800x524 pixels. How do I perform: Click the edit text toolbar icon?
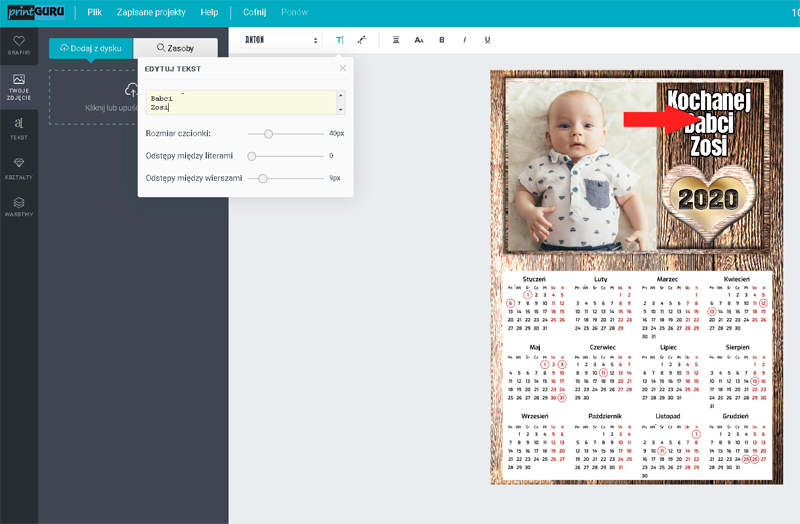(340, 40)
